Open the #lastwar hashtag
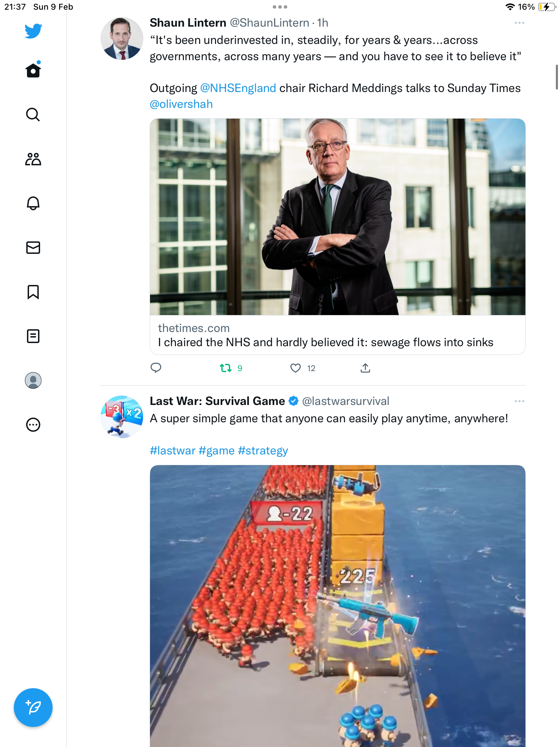The height and width of the screenshot is (747, 560). point(172,451)
